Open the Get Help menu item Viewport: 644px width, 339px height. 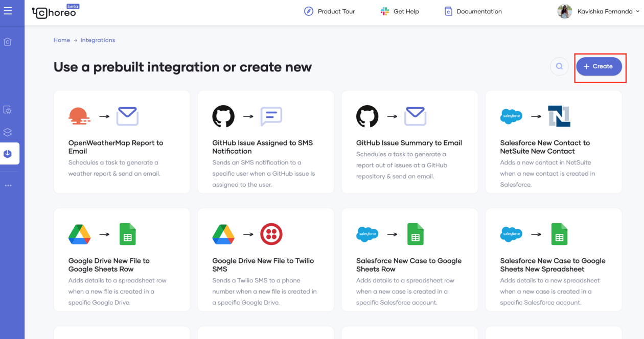point(400,11)
